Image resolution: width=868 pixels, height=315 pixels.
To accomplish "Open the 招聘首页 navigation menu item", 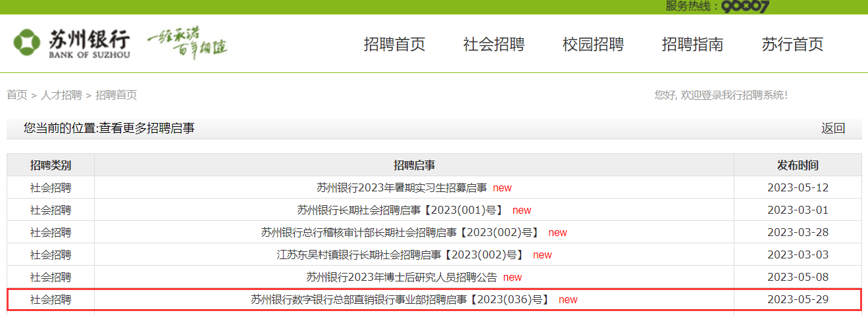I will (x=395, y=44).
